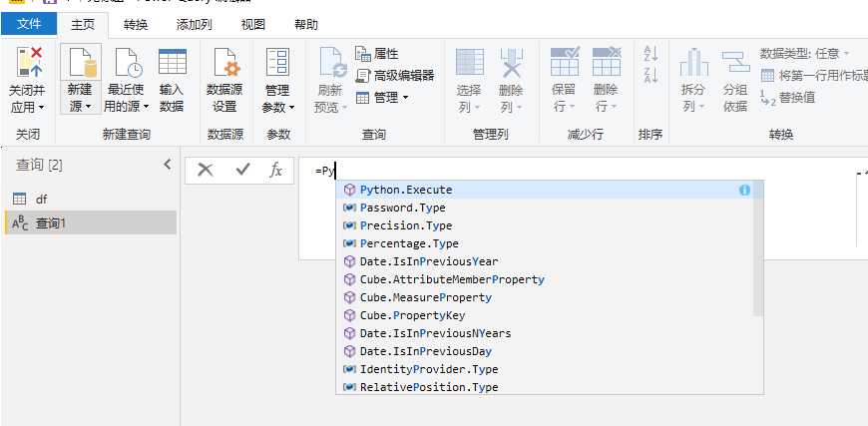The image size is (868, 426).
Task: Expand the Close & Apply dropdown arrow
Action: coord(41,108)
